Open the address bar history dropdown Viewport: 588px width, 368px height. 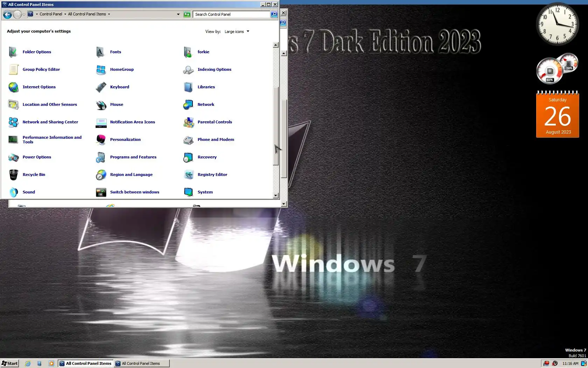click(178, 14)
